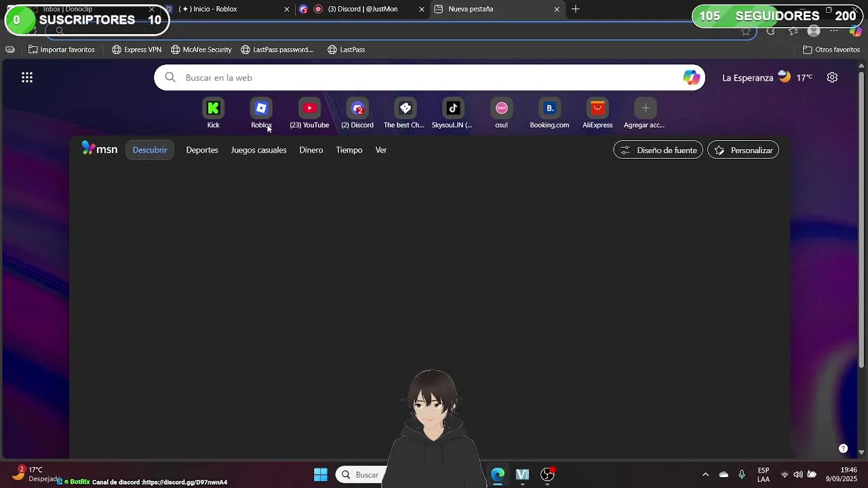Viewport: 868px width, 488px height.
Task: Open favorites list icon in toolbar
Action: coord(793,31)
